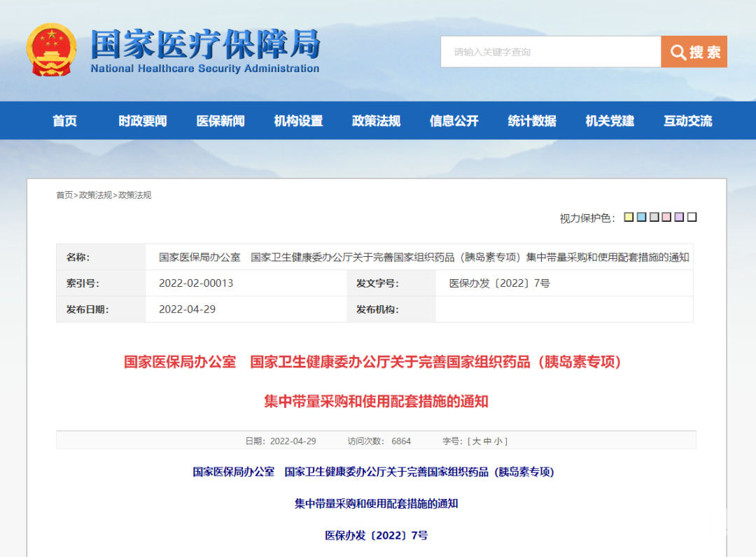This screenshot has height=557, width=756.
Task: Open 机构设置 in the nav bar
Action: coord(298,120)
